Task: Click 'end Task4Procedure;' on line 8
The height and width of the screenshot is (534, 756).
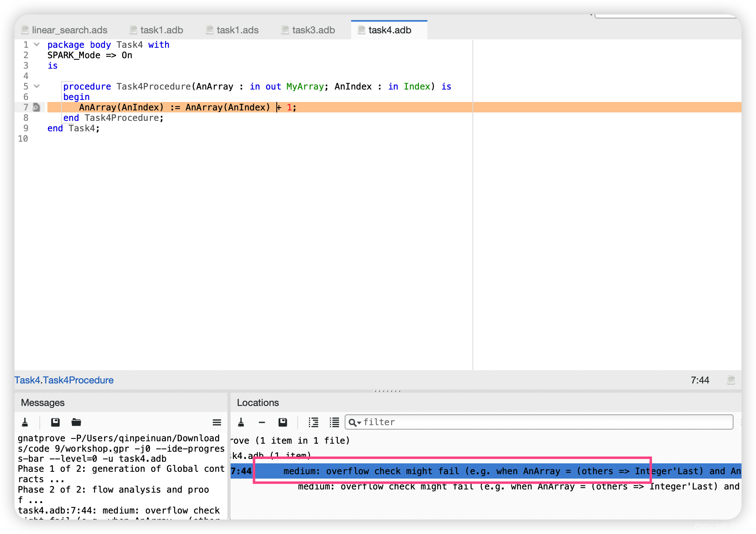Action: pos(113,118)
